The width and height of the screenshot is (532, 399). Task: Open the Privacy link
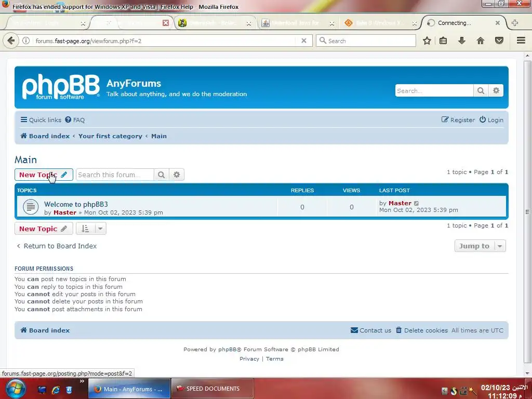coord(249,358)
